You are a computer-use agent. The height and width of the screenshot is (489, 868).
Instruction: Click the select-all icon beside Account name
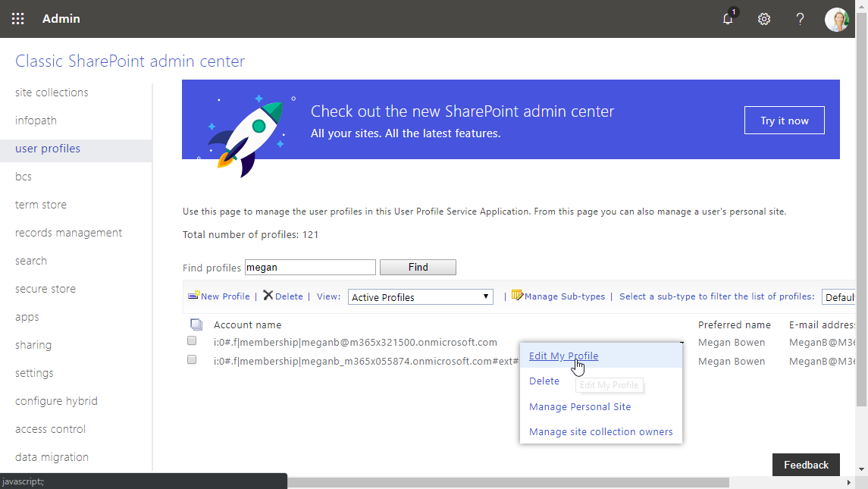[x=196, y=324]
